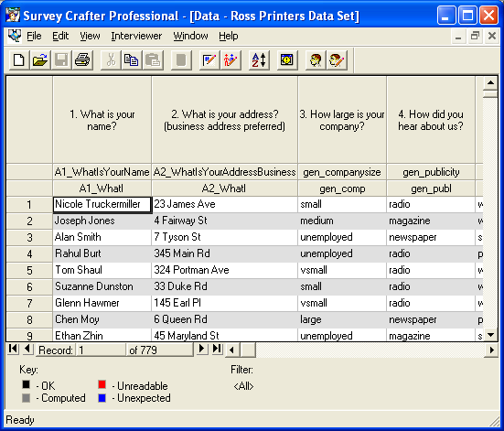
Task: Click the vertical scrollbar down arrow
Action: point(490,335)
